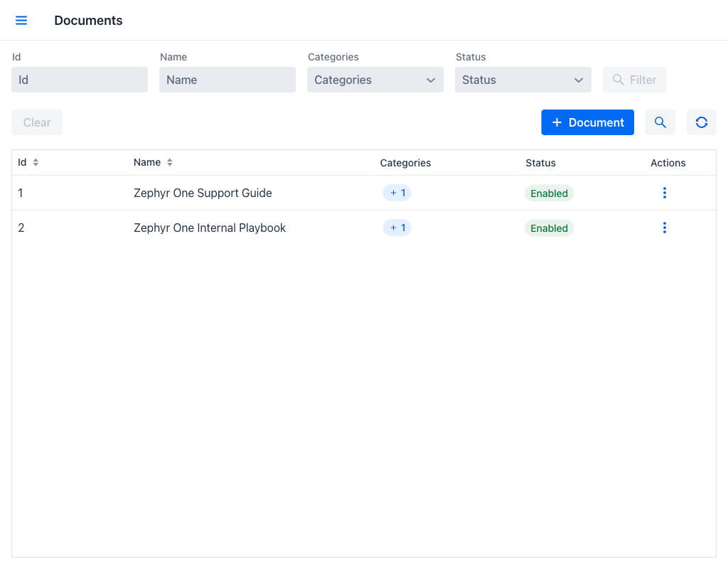Click the Id filter input field
Image resolution: width=728 pixels, height=569 pixels.
click(x=80, y=80)
